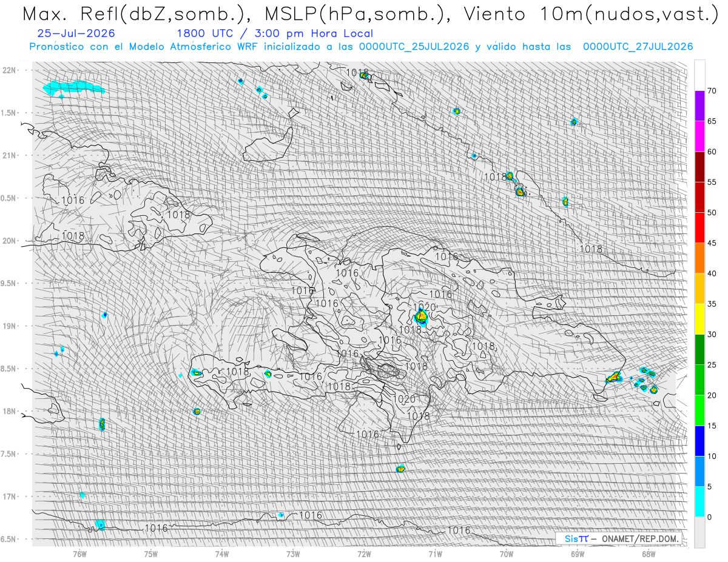
Task: Click the '18N' latitude label
Action: tap(10, 412)
